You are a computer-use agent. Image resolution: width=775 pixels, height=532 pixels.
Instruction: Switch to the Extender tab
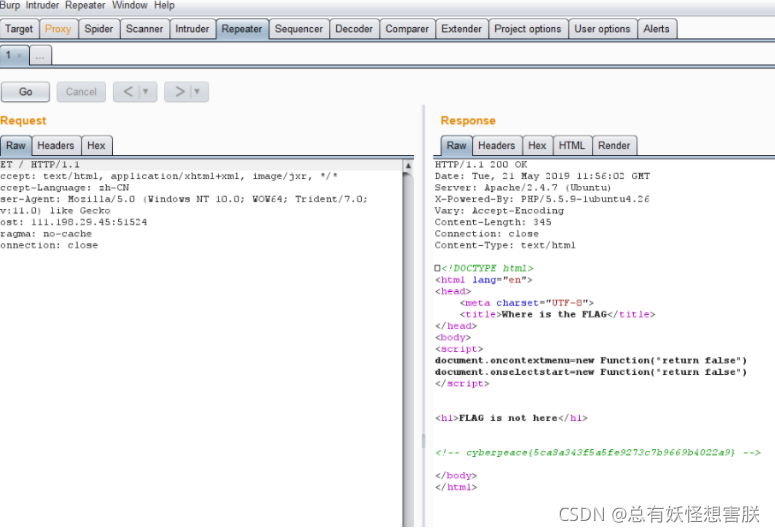click(x=461, y=29)
